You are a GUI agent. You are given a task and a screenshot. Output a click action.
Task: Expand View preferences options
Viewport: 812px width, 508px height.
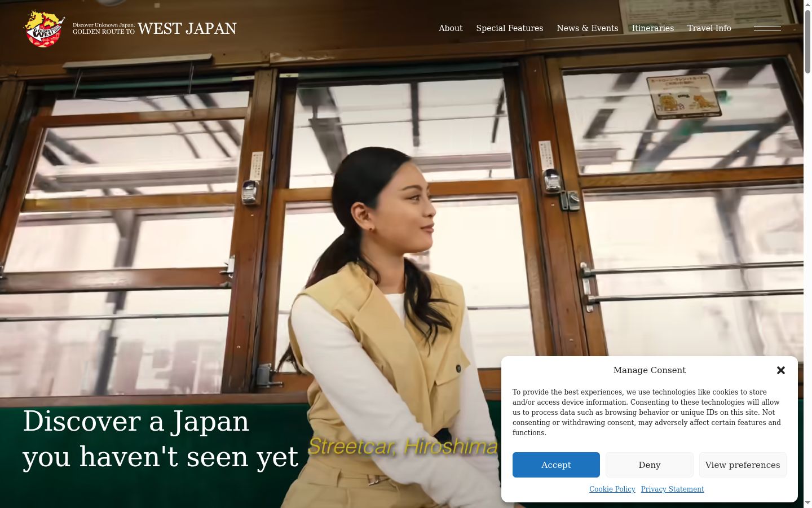[x=743, y=465]
